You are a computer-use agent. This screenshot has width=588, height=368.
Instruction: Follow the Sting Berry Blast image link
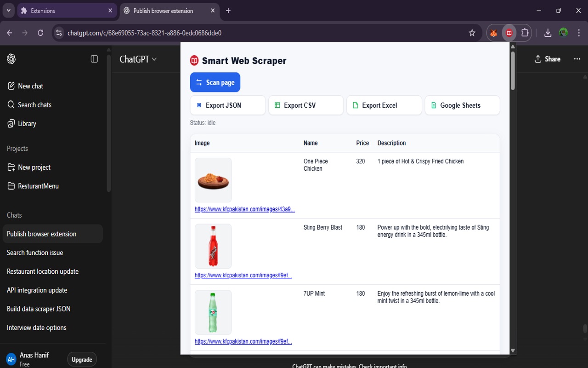click(243, 276)
